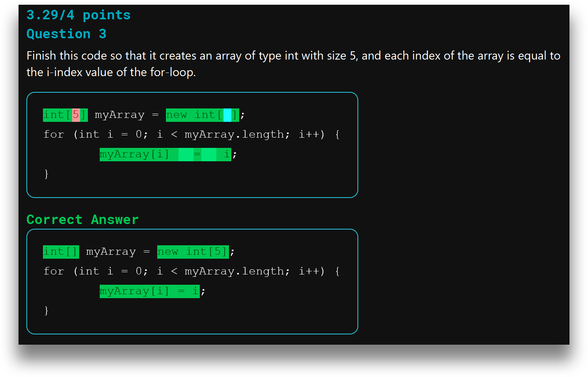Click the closing brace in the submitted answer
The image size is (588, 377).
coord(47,174)
